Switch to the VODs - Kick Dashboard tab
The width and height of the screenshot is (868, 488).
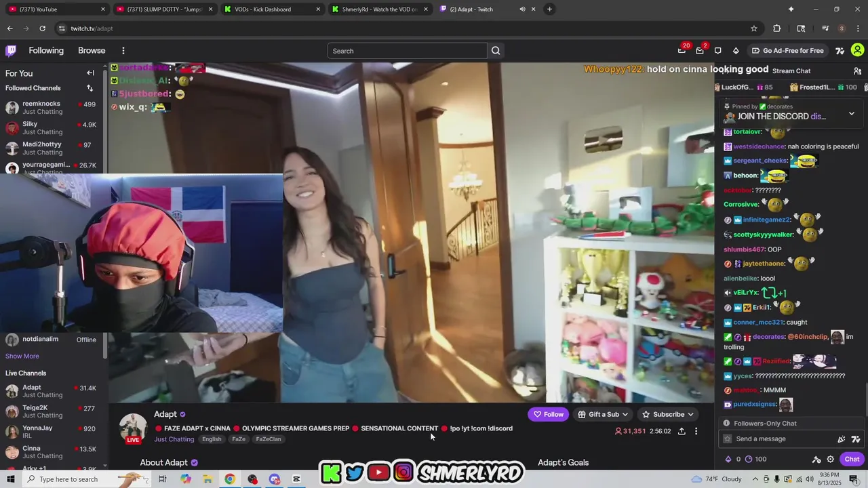click(271, 9)
